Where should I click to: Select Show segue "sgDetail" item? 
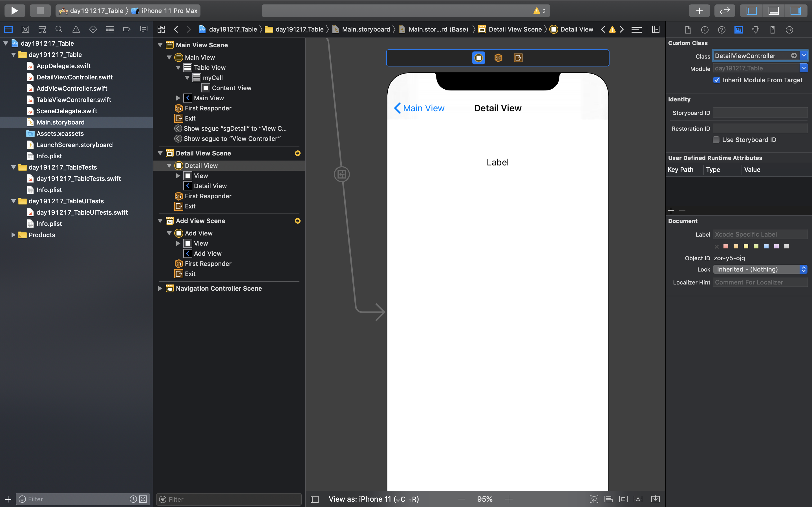click(x=235, y=128)
